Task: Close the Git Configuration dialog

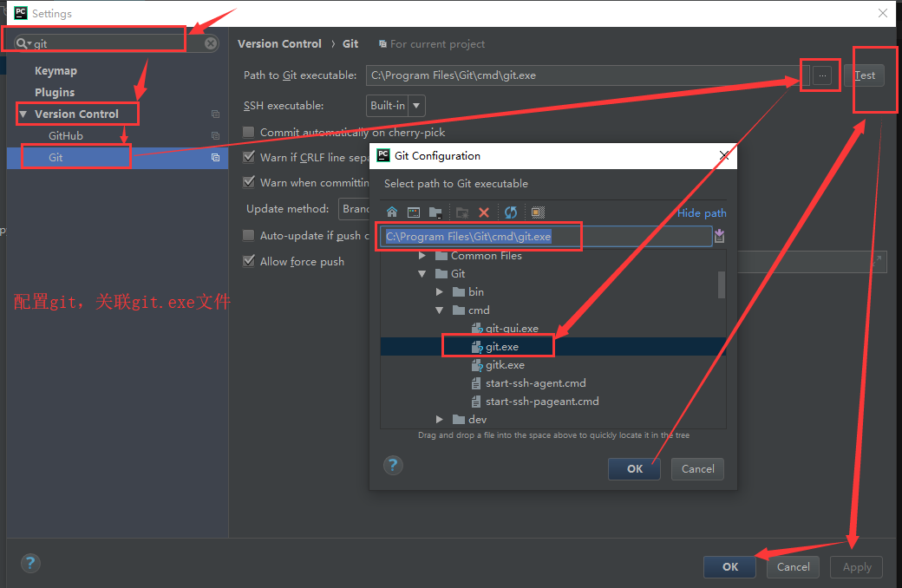Action: coord(724,155)
